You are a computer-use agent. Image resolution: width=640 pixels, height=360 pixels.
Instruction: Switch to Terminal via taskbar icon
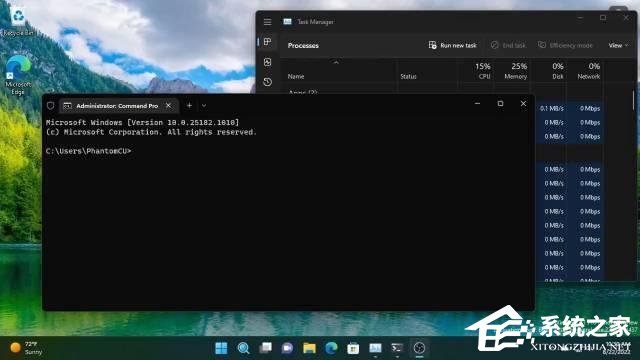pyautogui.click(x=397, y=348)
